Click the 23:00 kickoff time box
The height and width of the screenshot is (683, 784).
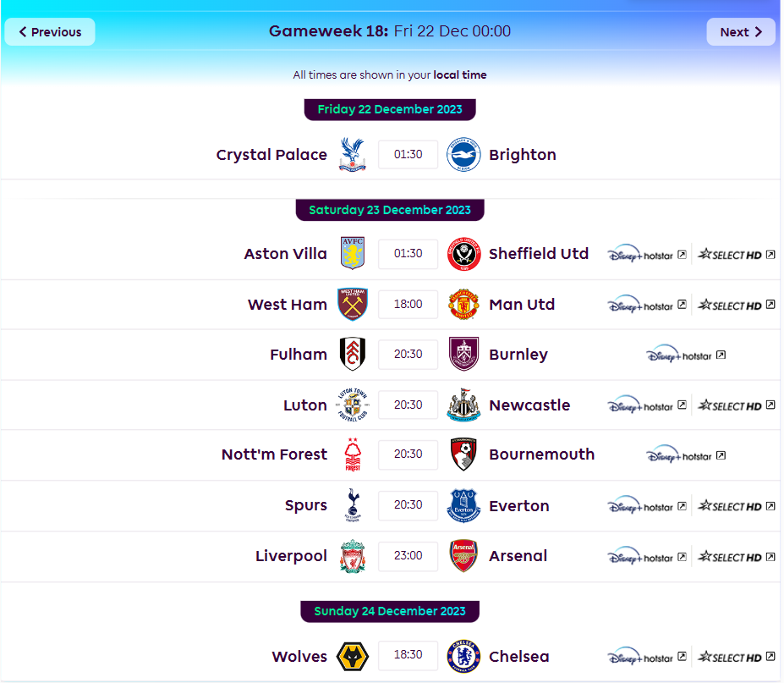point(408,555)
